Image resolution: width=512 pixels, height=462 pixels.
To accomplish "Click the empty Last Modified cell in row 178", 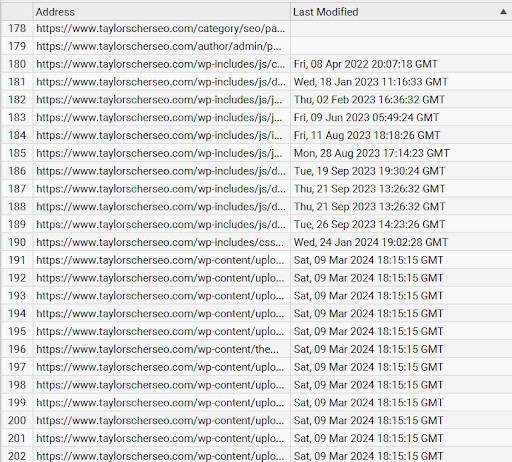I will tap(401, 28).
